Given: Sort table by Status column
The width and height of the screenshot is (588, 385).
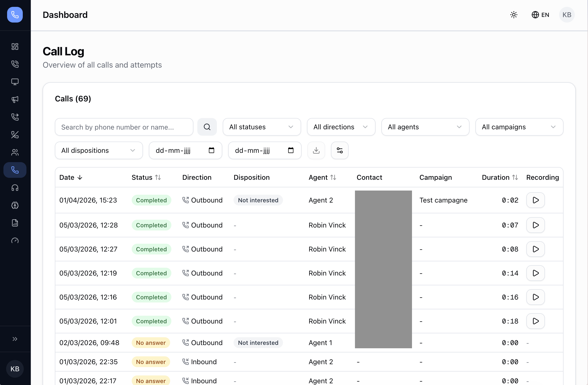Looking at the screenshot, I should click(x=146, y=177).
